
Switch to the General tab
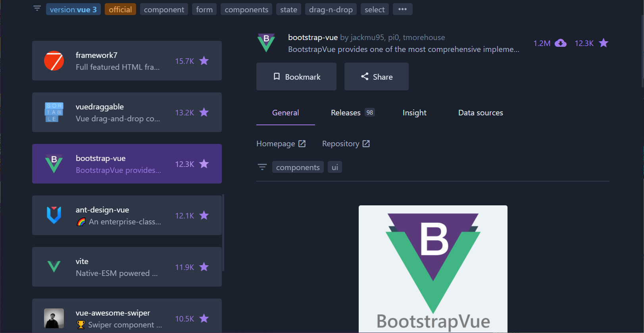(x=286, y=113)
